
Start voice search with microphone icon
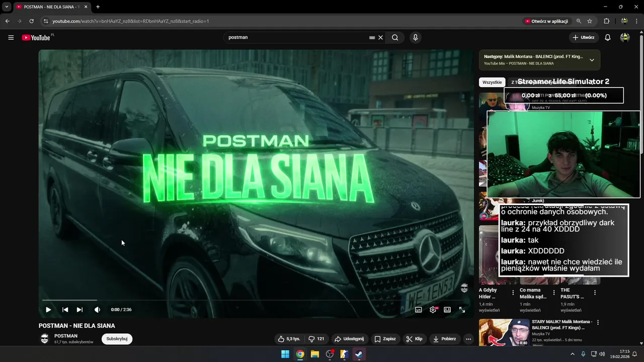(415, 37)
